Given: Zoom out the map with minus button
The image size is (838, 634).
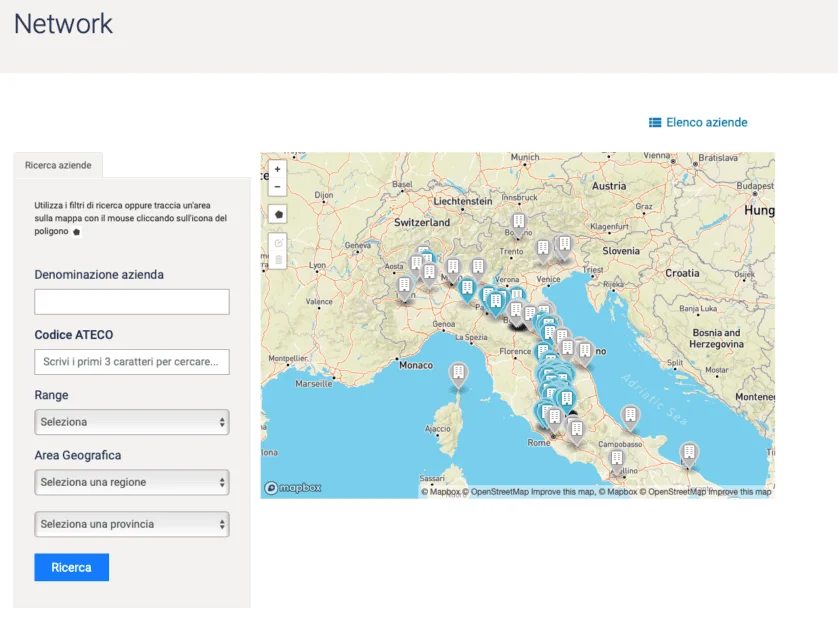Looking at the screenshot, I should 277,187.
